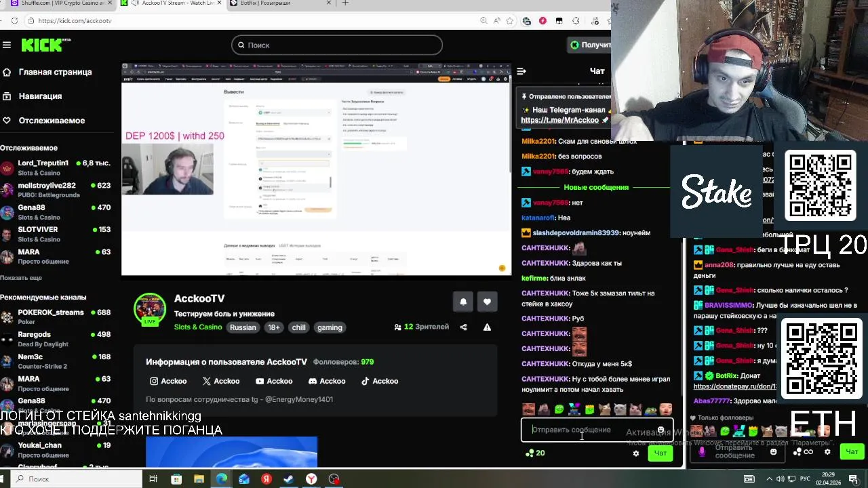
Task: Open emoji picker in main chat input
Action: tap(660, 430)
